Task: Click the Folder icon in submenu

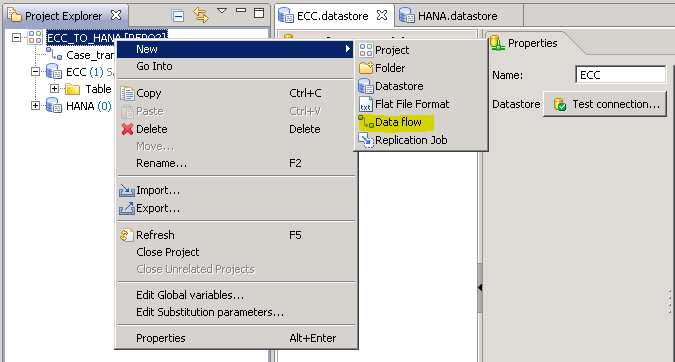Action: 366,68
